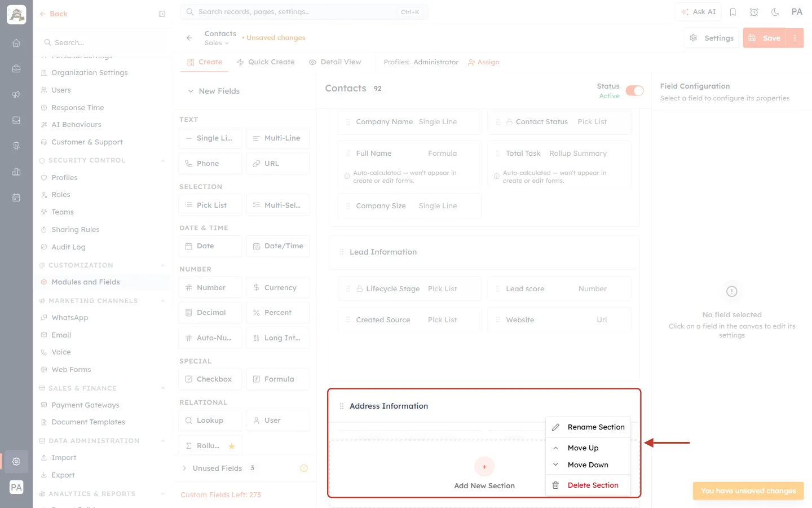Click the back arrow next to Contacts
Screen dimensions: 812x508
point(189,38)
